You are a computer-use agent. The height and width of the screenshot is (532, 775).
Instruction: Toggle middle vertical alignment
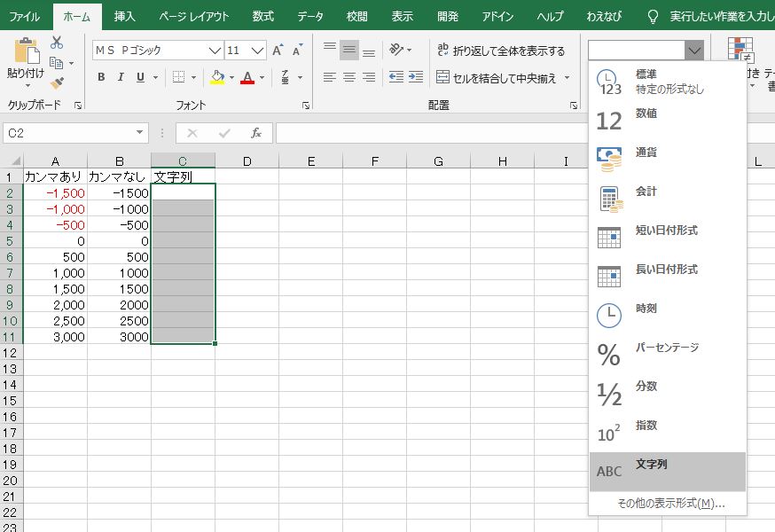[x=349, y=50]
